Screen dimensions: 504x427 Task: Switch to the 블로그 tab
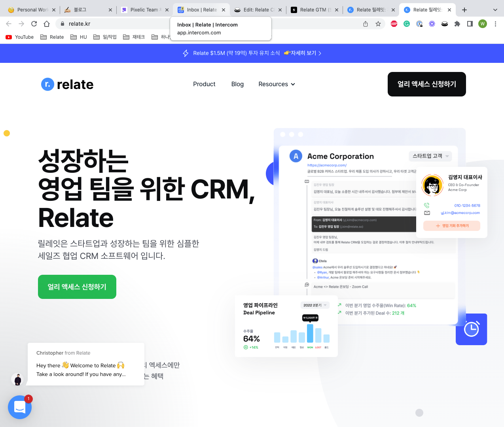tap(88, 9)
